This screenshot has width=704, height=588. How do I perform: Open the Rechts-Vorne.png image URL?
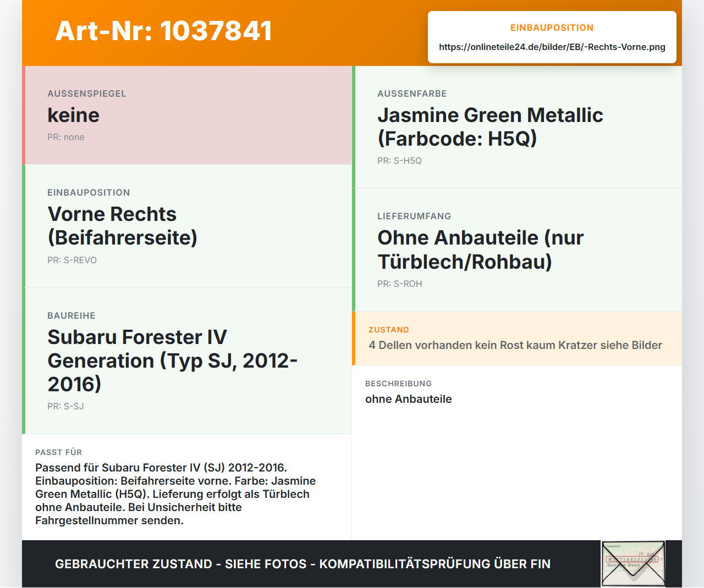pos(552,47)
